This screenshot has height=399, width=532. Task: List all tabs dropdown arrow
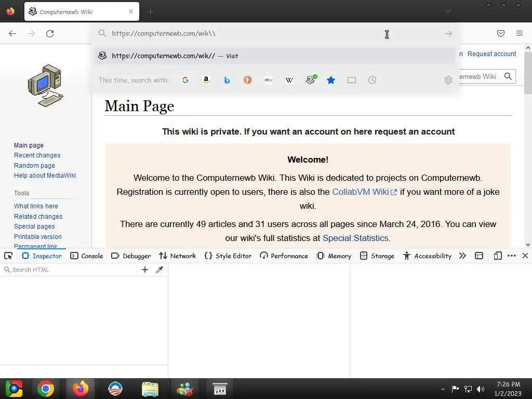coord(448,11)
